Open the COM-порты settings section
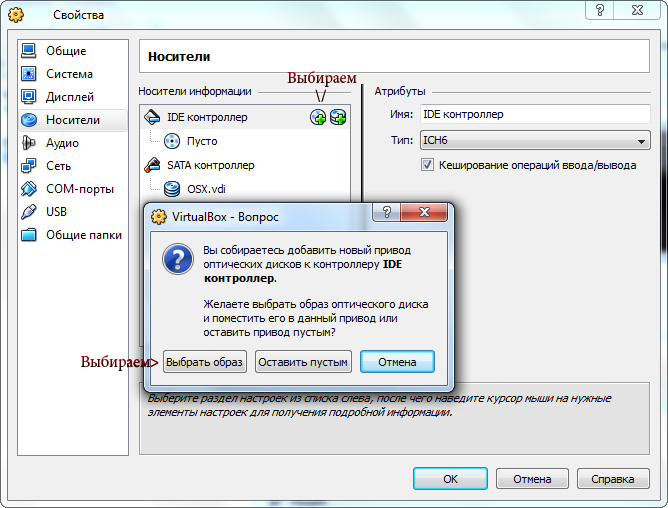Screen dimensions: 668x508 73,189
